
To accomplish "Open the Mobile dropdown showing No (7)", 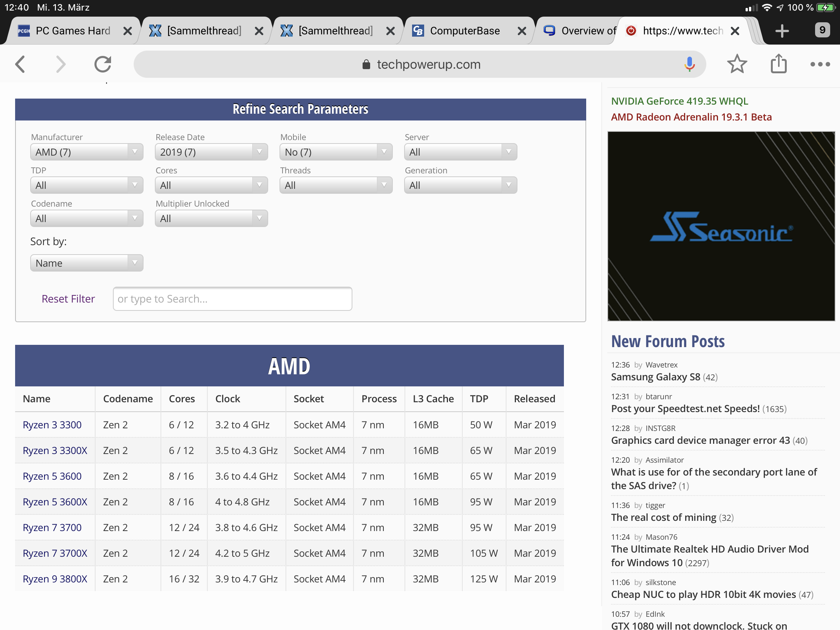I will tap(336, 152).
